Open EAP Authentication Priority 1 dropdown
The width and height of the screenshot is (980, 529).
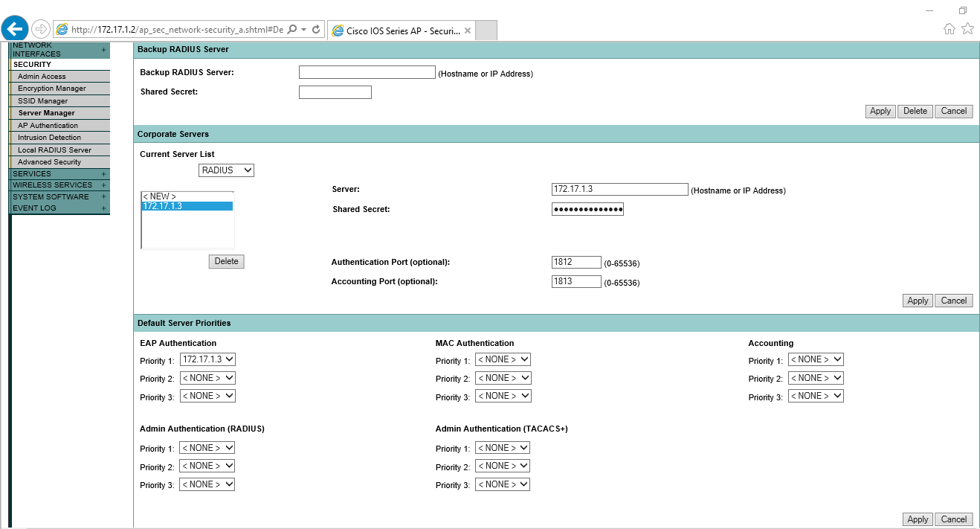[207, 359]
